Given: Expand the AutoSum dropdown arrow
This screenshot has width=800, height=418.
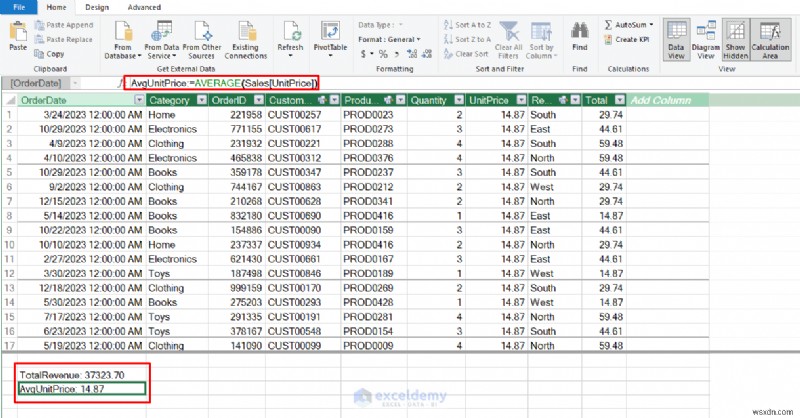Looking at the screenshot, I should click(x=652, y=24).
